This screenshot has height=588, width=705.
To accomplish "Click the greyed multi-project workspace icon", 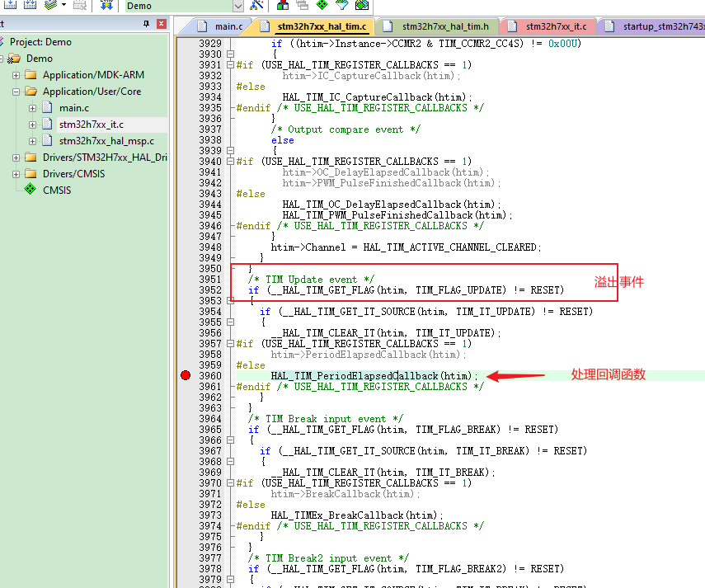I will 302,4.
